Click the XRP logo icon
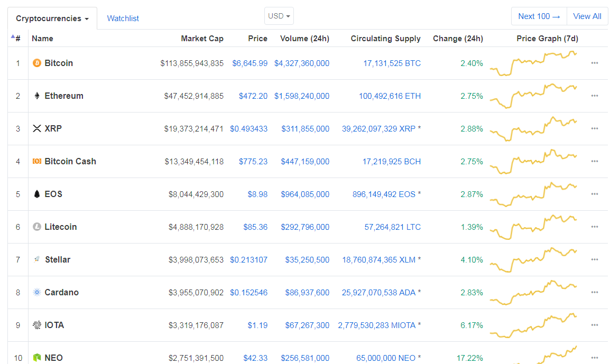 tap(37, 128)
